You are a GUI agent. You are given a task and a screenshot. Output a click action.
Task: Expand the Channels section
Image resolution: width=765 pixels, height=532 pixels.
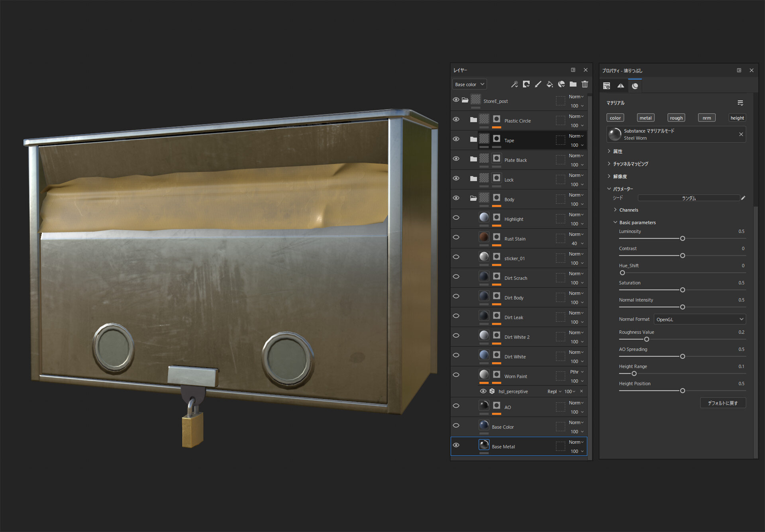tap(628, 210)
